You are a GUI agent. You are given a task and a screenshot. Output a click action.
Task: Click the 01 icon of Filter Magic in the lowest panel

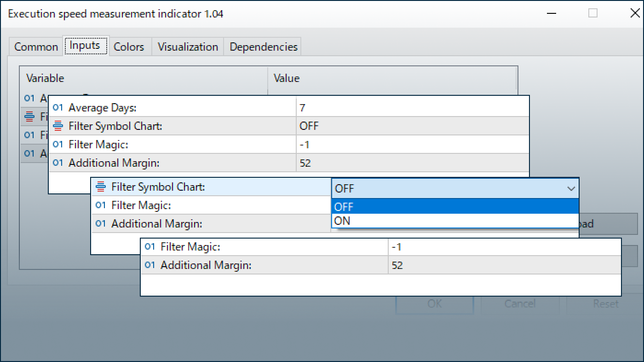(x=149, y=247)
